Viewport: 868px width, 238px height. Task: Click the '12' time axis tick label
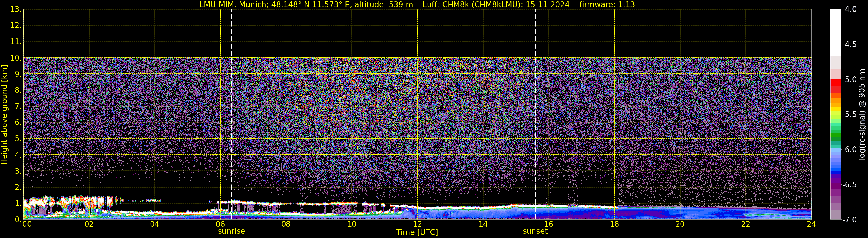[x=417, y=224]
